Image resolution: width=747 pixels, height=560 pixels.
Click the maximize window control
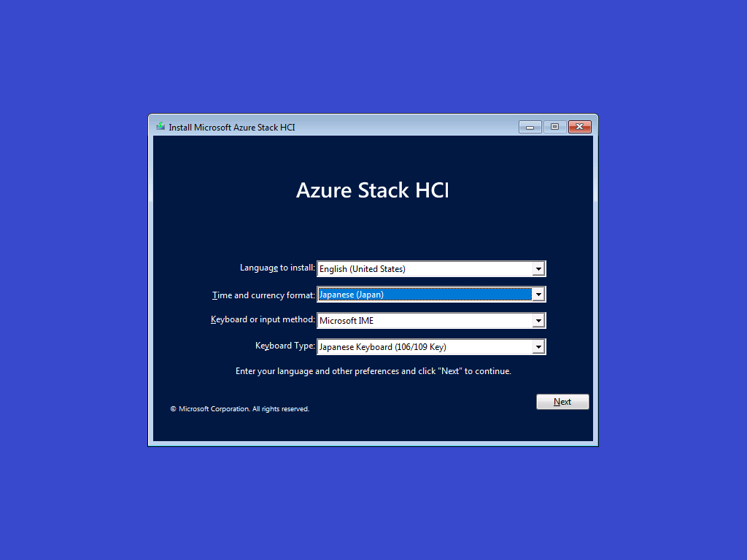click(x=554, y=126)
